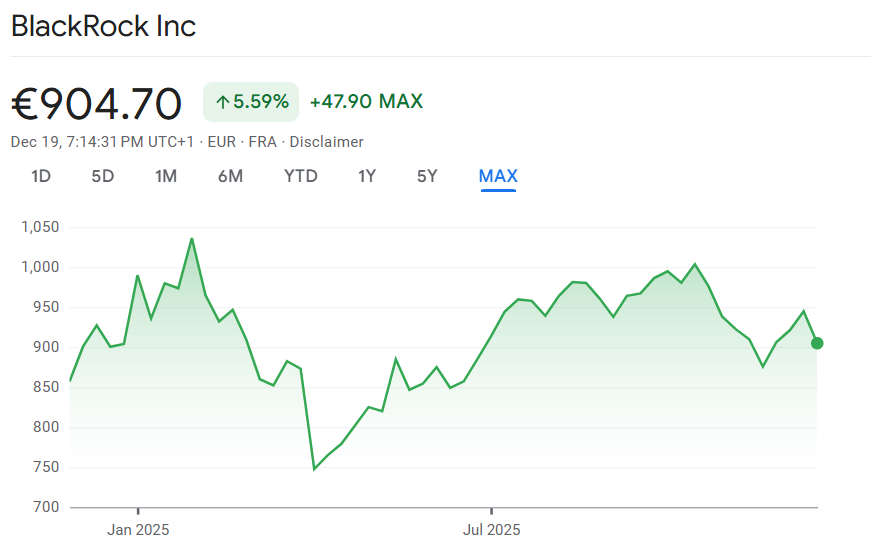Click the chart's lowest dip near 750
The width and height of the screenshot is (871, 548).
[314, 468]
